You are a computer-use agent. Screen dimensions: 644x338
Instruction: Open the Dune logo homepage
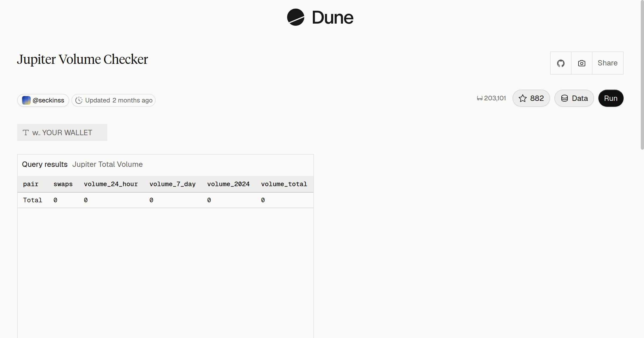pos(320,17)
